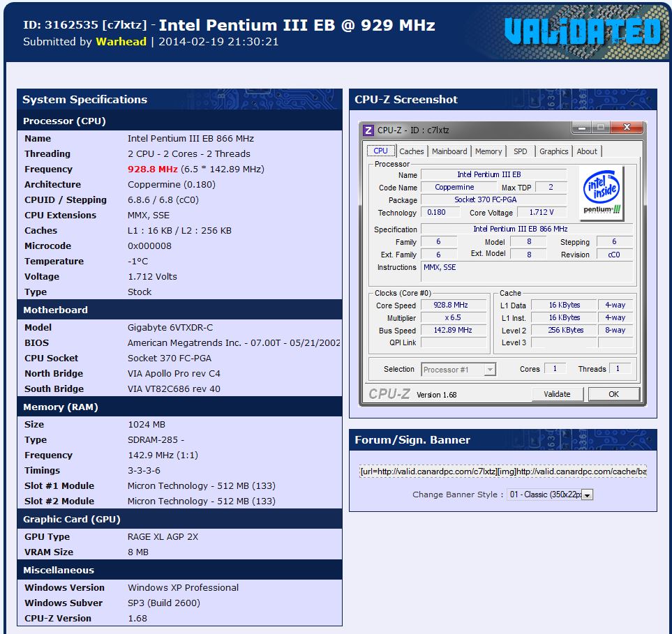This screenshot has width=672, height=634.
Task: Click the Core Voltage 1.712 V field
Action: [542, 212]
